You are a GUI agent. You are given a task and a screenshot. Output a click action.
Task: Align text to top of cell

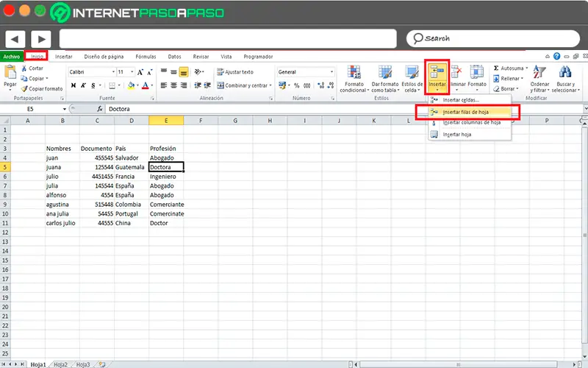pyautogui.click(x=164, y=71)
